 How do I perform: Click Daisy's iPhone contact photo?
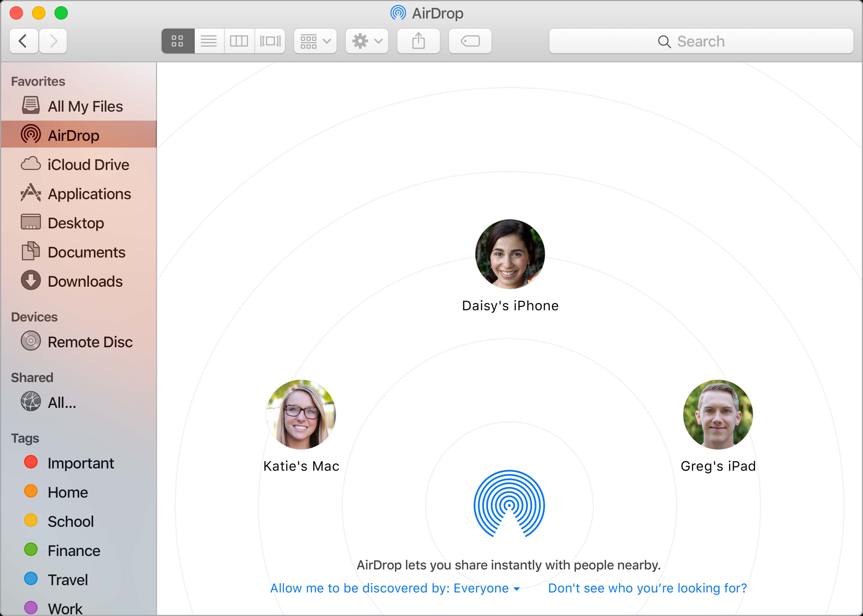pos(510,254)
